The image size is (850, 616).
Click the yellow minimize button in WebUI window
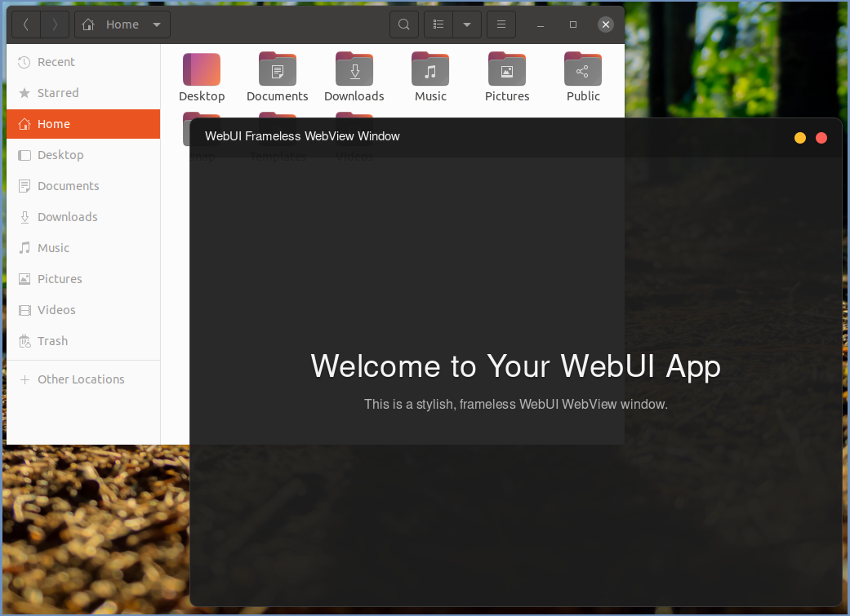click(800, 138)
